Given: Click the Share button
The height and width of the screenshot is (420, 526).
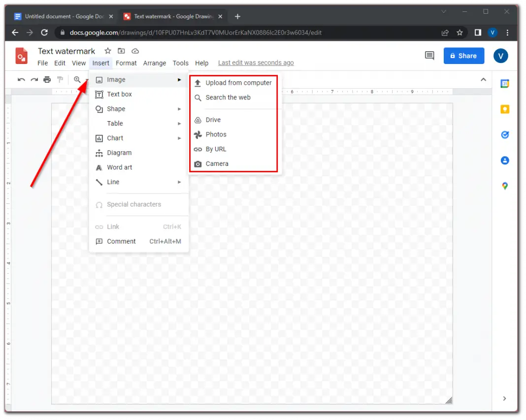Looking at the screenshot, I should tap(463, 56).
